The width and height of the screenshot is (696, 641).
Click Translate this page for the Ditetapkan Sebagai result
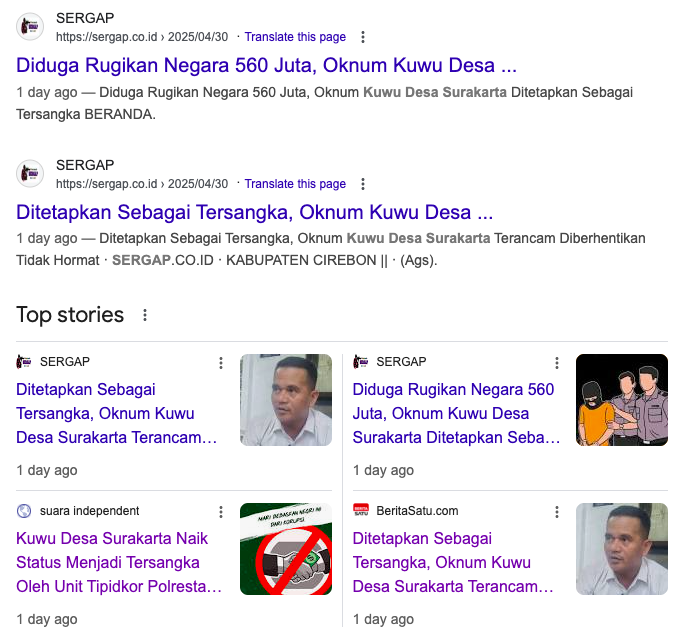pyautogui.click(x=295, y=184)
